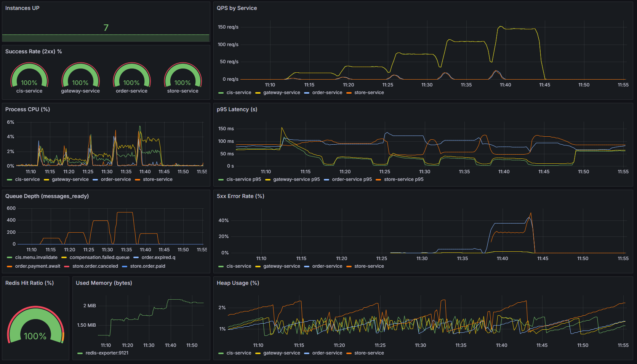Click the Instances UP stat showing 7
This screenshot has width=637, height=364.
pyautogui.click(x=106, y=28)
